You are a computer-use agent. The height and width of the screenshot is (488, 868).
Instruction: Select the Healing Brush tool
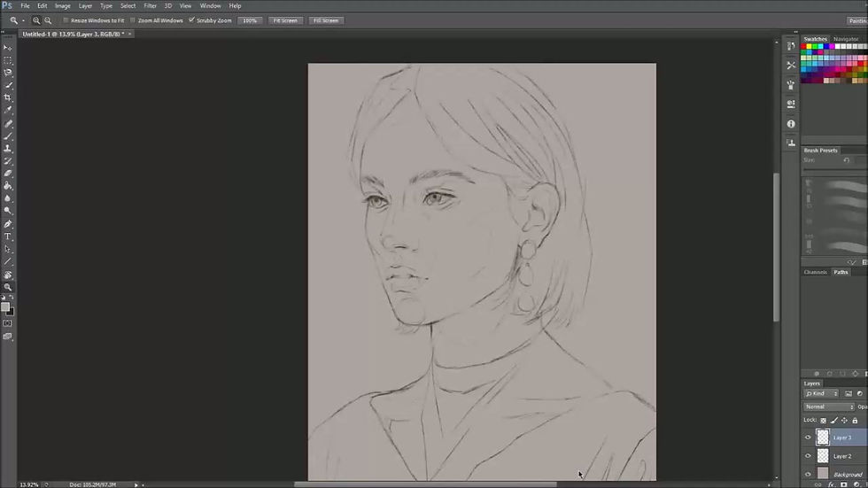coord(8,124)
